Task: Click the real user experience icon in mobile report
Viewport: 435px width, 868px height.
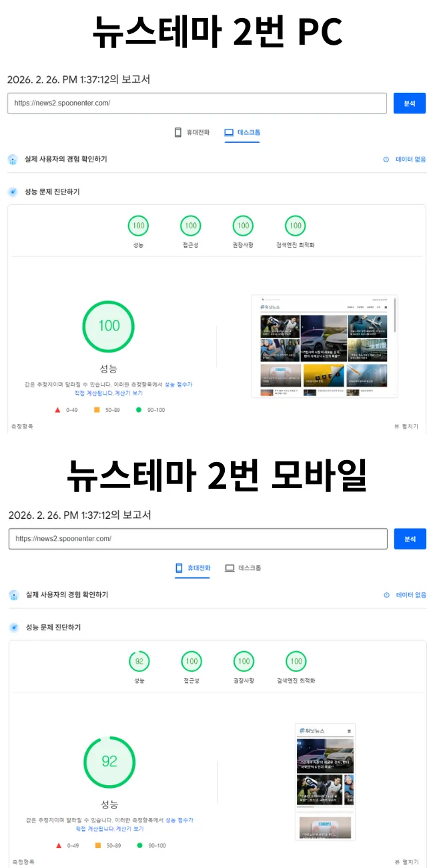Action: 13,595
